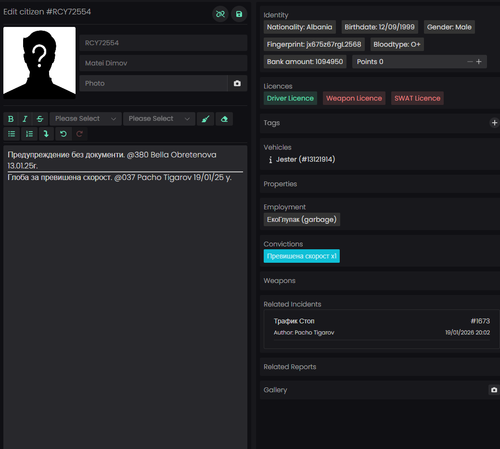The width and height of the screenshot is (500, 449).
Task: Click the eraser clear formatting icon
Action: click(x=224, y=119)
